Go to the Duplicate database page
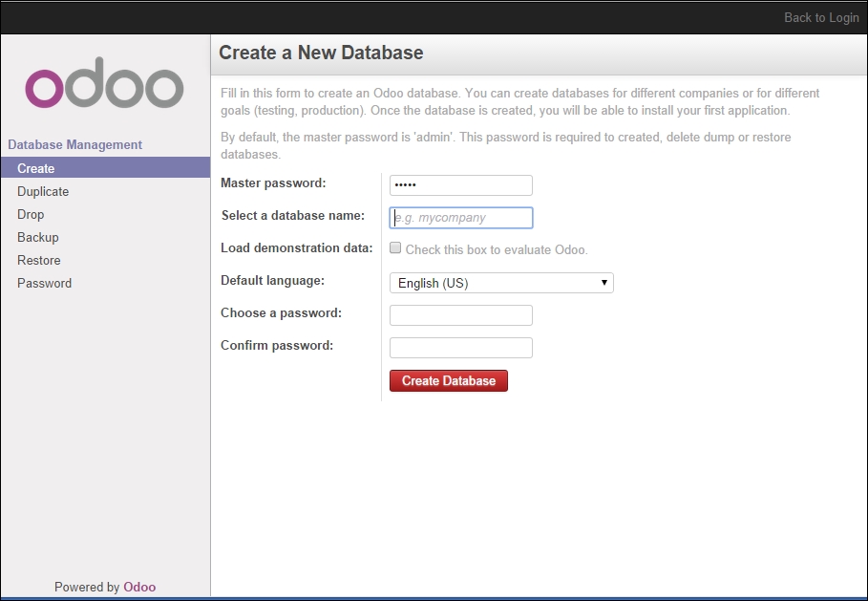868x601 pixels. pos(43,192)
